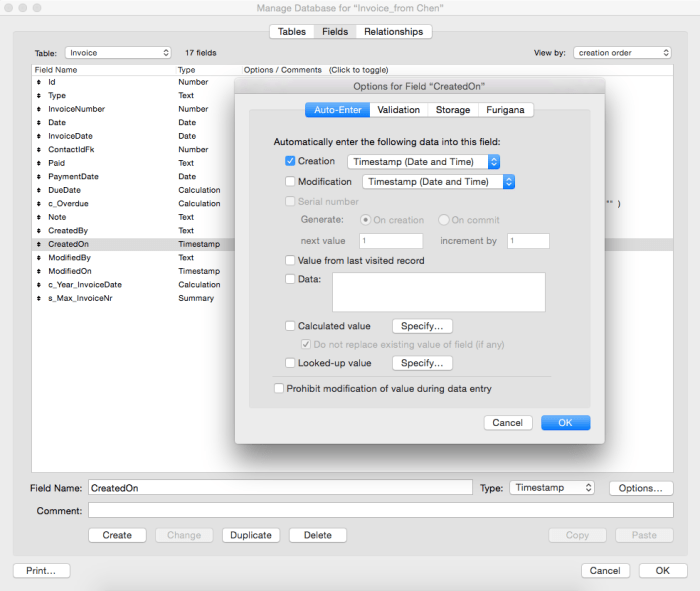Uncheck the Creation checkbox
This screenshot has height=591, width=700.
point(290,161)
